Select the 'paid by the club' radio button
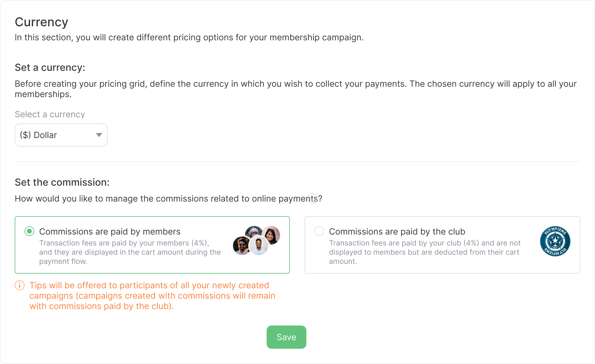This screenshot has width=595, height=364. 319,231
